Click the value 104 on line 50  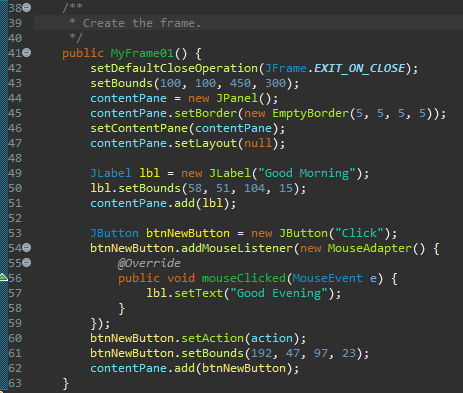pyautogui.click(x=254, y=188)
